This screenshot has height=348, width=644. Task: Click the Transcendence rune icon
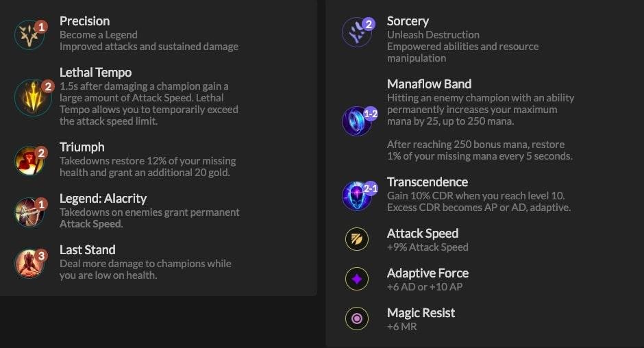pyautogui.click(x=357, y=195)
